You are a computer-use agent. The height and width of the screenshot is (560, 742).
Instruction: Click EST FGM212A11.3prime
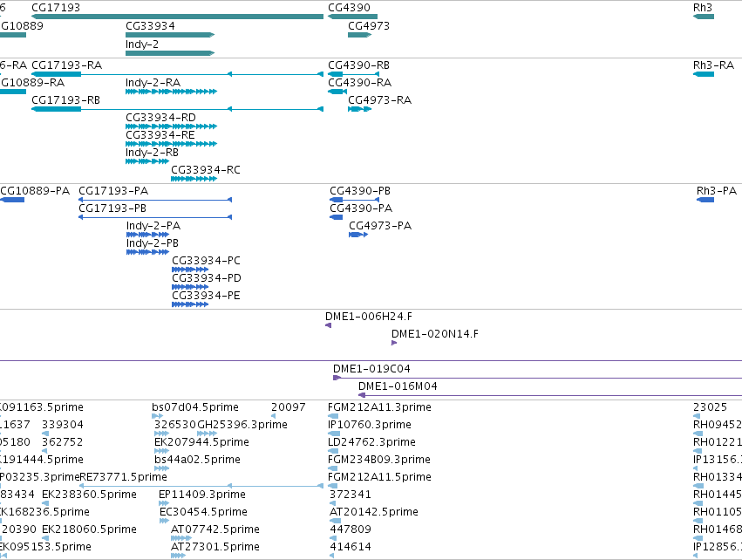(333, 416)
